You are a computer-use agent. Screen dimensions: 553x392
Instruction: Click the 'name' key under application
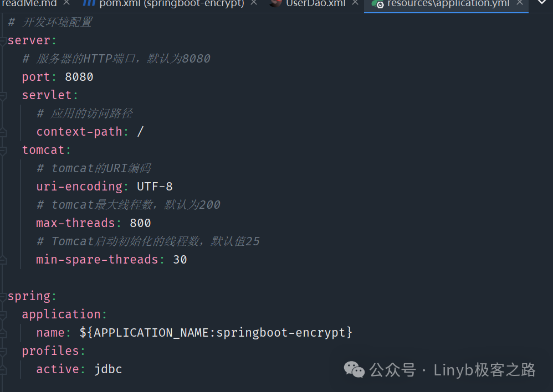point(50,333)
